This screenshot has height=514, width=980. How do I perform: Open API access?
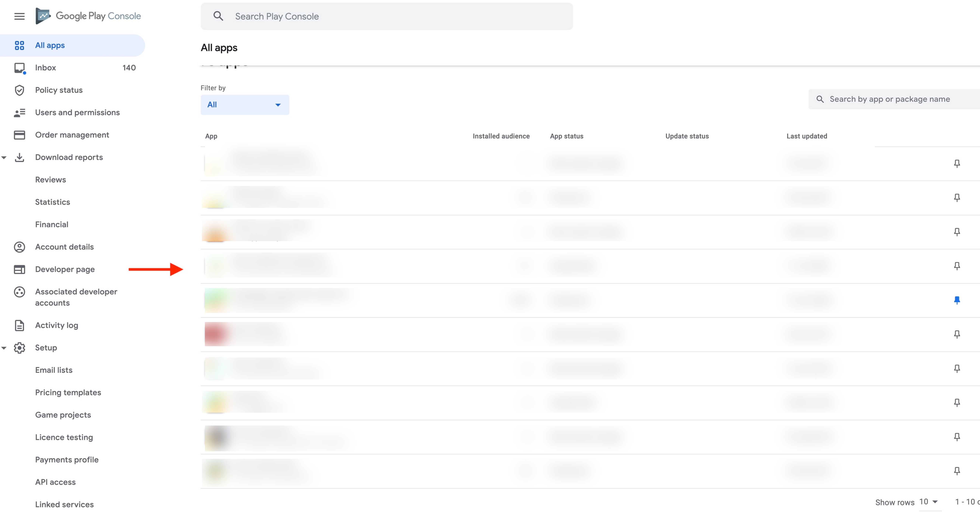click(55, 482)
